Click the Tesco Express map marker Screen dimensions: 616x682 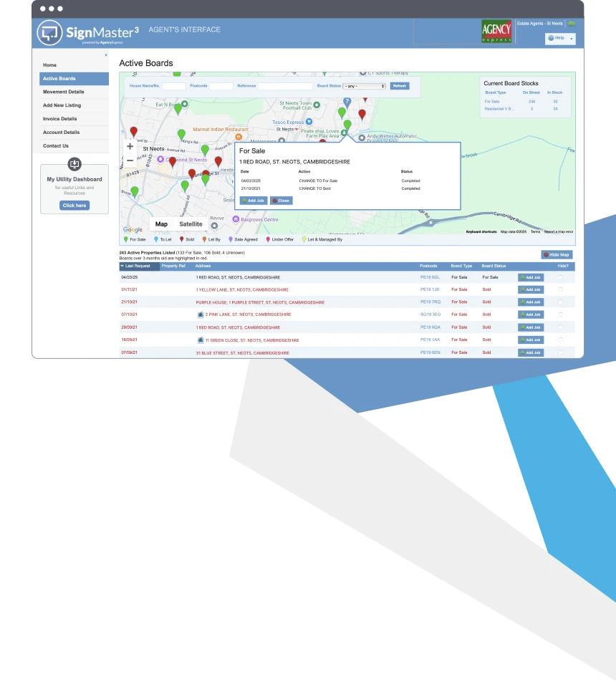click(309, 122)
